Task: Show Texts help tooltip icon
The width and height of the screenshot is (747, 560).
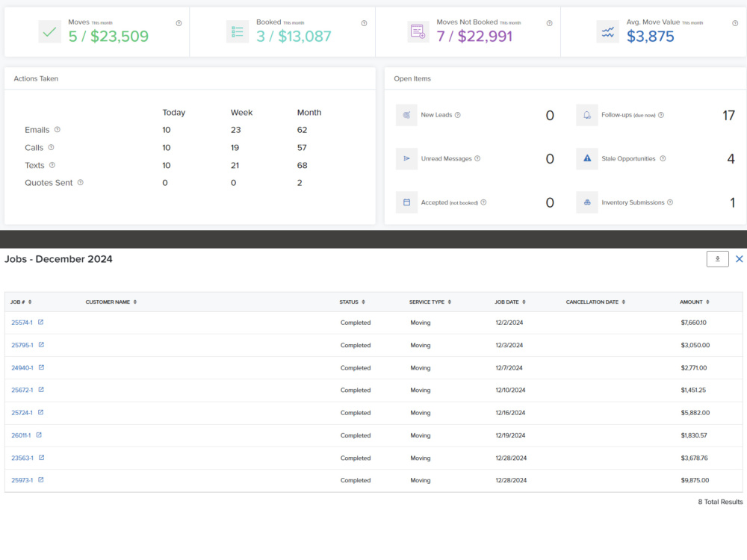Action: pos(52,165)
